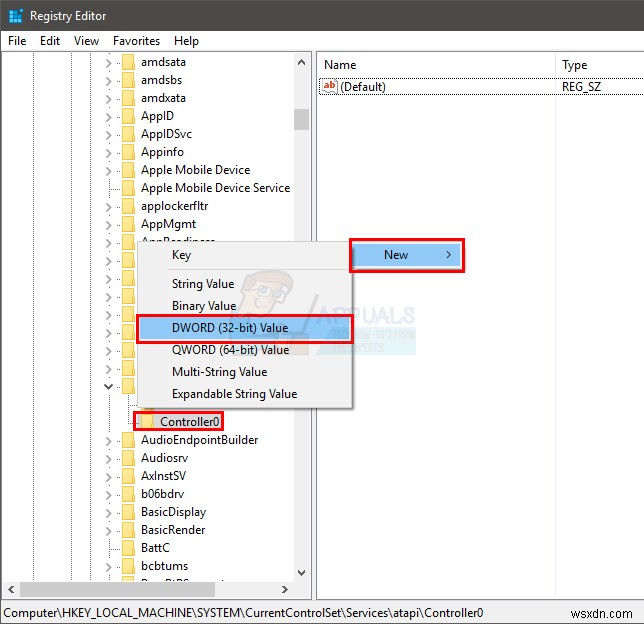The image size is (644, 624).
Task: Expand the amdsata tree node
Action: 108,63
